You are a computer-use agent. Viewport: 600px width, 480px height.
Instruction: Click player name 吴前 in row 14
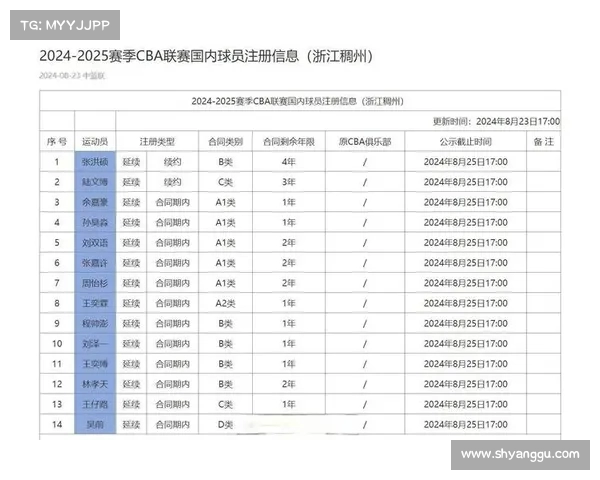(x=96, y=424)
